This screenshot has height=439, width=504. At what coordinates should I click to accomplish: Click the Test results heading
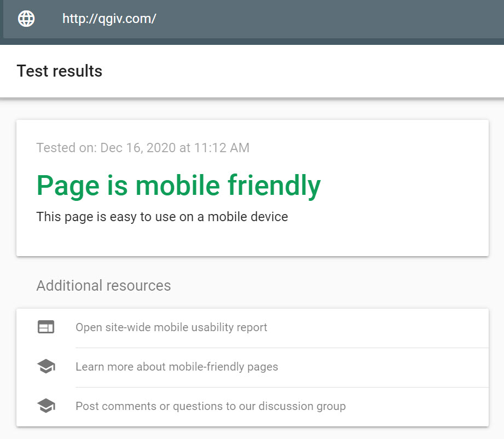tap(60, 71)
